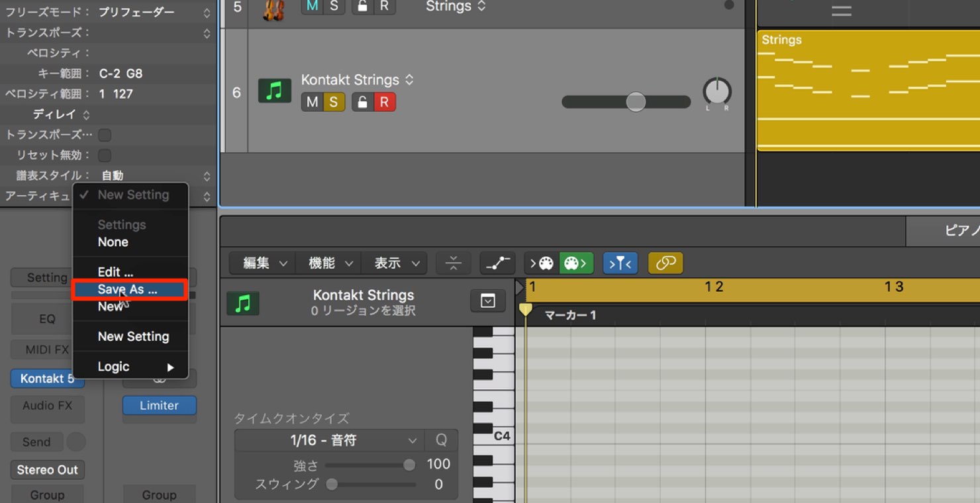Toggle Solo on the Kontakt Strings track
The width and height of the screenshot is (980, 503).
click(x=334, y=102)
